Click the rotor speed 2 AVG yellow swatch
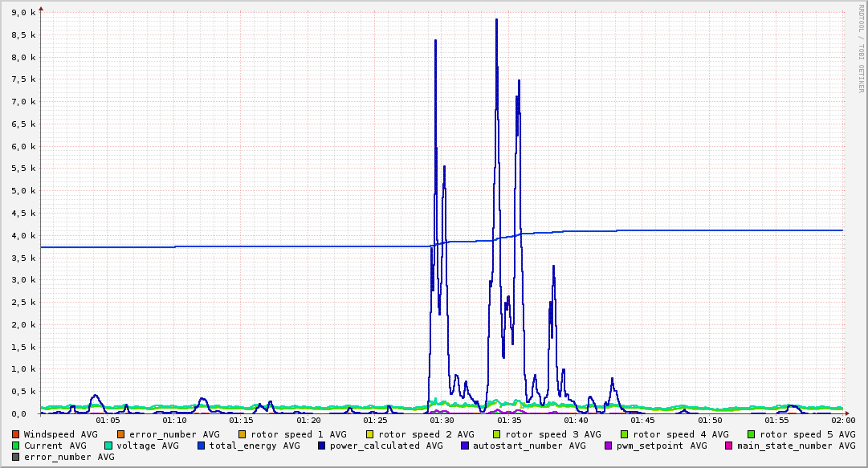The width and height of the screenshot is (868, 468). 369,435
